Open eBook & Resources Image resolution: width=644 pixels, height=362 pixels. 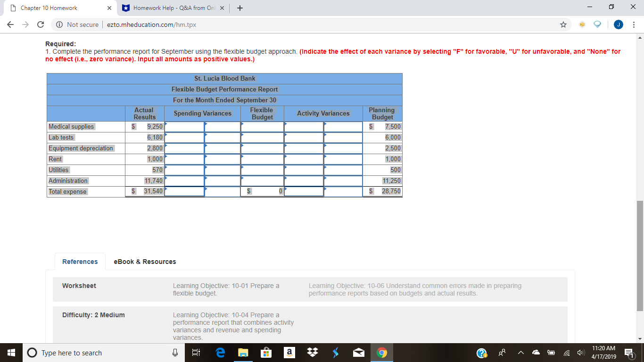coord(144,262)
